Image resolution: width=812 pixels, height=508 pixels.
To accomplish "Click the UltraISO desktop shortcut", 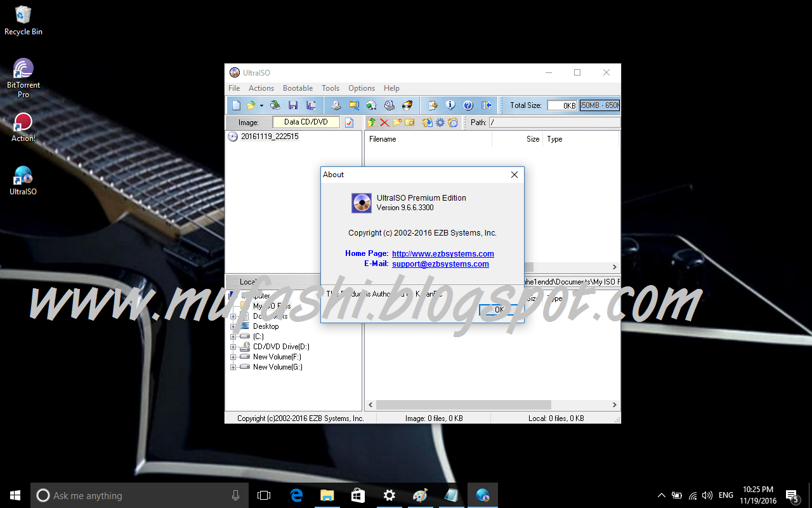I will 23,180.
